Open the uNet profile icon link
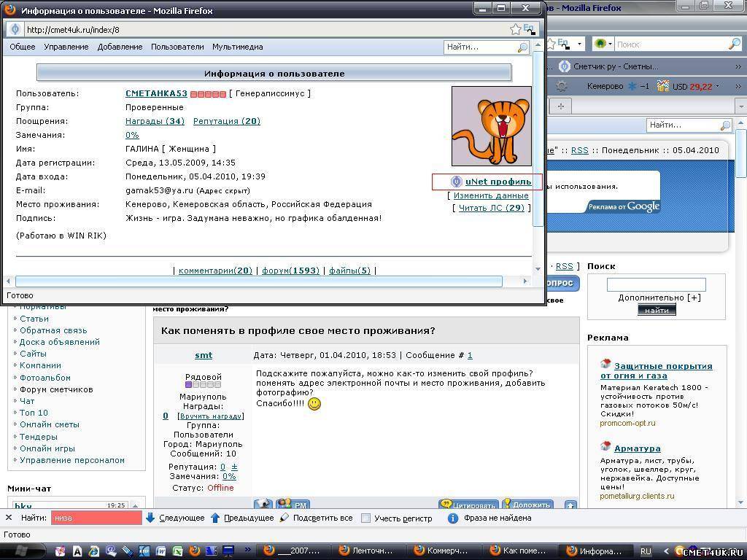 point(457,182)
